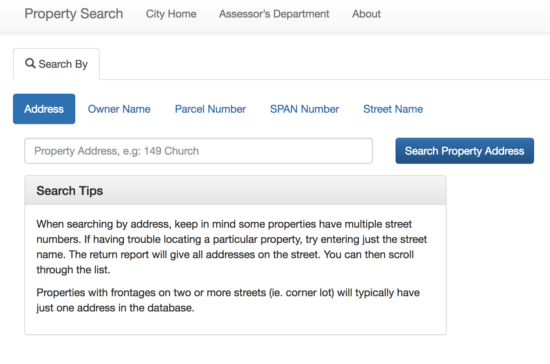Viewport: 550px width, 364px height.
Task: Click the '149 Church' placeholder example text
Action: point(171,151)
